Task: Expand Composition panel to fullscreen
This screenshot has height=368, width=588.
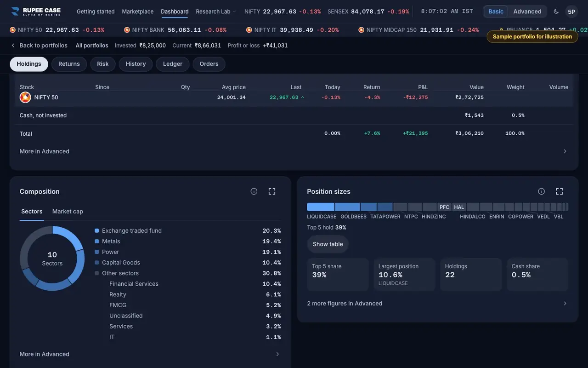Action: (272, 191)
